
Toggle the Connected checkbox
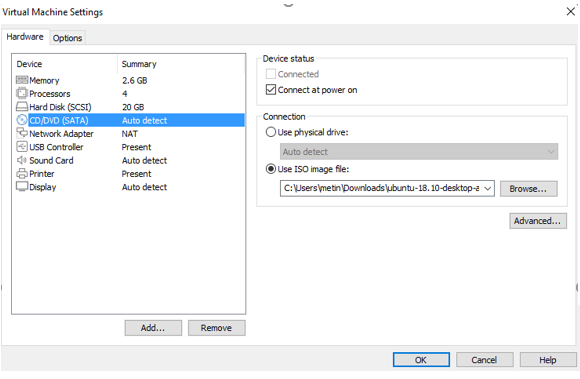(271, 74)
